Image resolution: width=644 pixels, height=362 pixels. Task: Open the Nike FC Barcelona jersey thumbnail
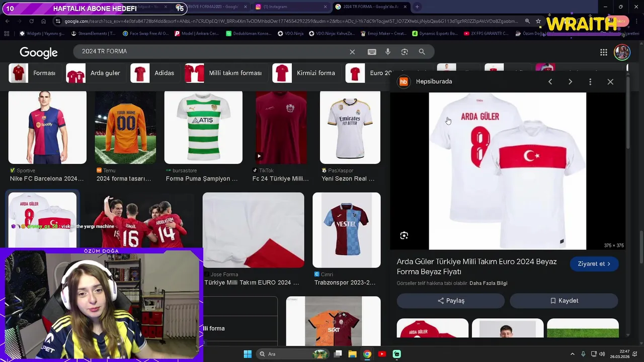[x=47, y=128]
